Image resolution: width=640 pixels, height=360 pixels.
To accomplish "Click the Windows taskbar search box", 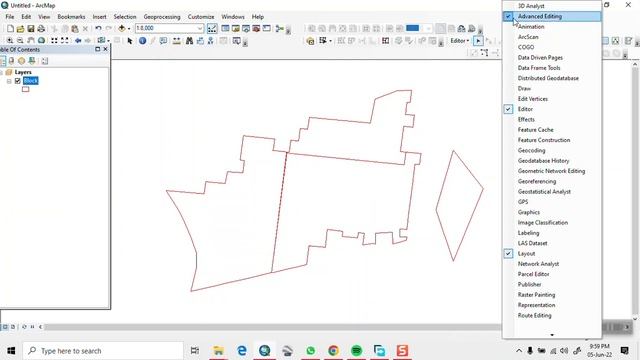I will 103,351.
